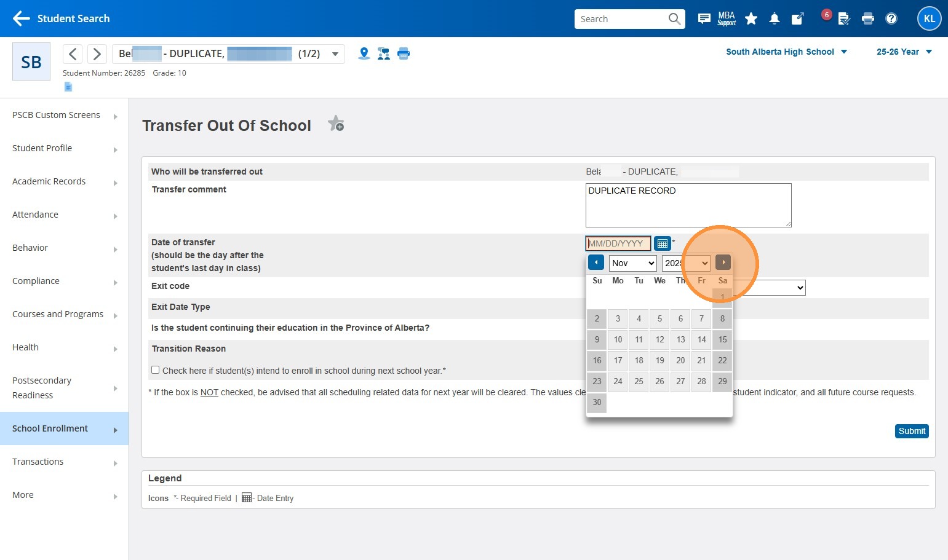
Task: Open the month dropdown showing Nov
Action: pos(632,263)
